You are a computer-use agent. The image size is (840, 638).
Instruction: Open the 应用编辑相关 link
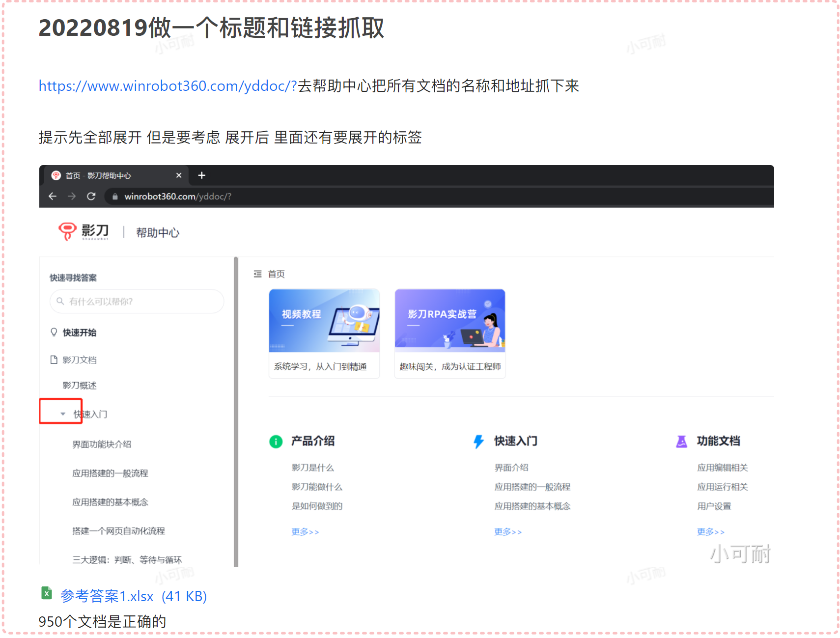tap(723, 468)
